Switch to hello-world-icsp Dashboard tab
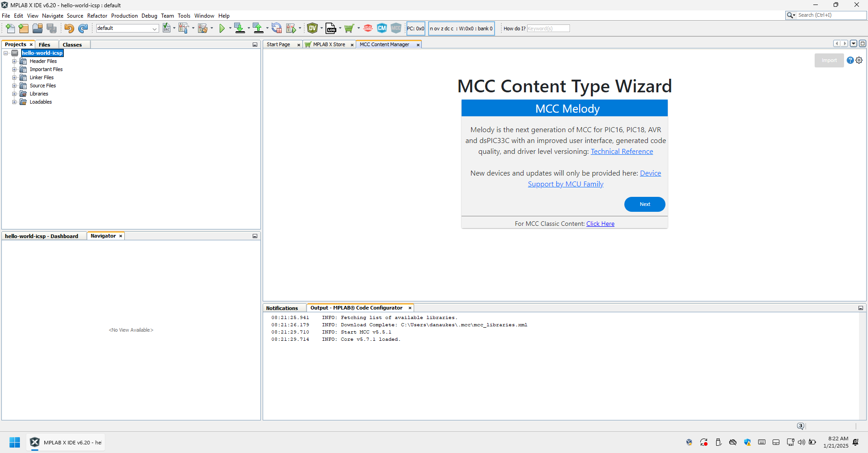Viewport: 868px width, 453px height. coord(42,236)
